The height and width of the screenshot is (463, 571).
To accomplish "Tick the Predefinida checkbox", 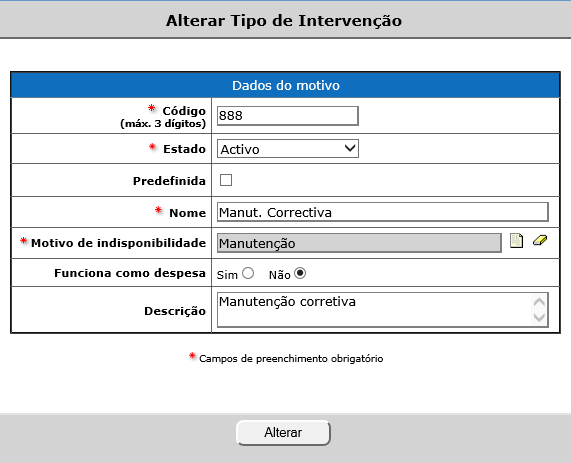I will pyautogui.click(x=226, y=180).
